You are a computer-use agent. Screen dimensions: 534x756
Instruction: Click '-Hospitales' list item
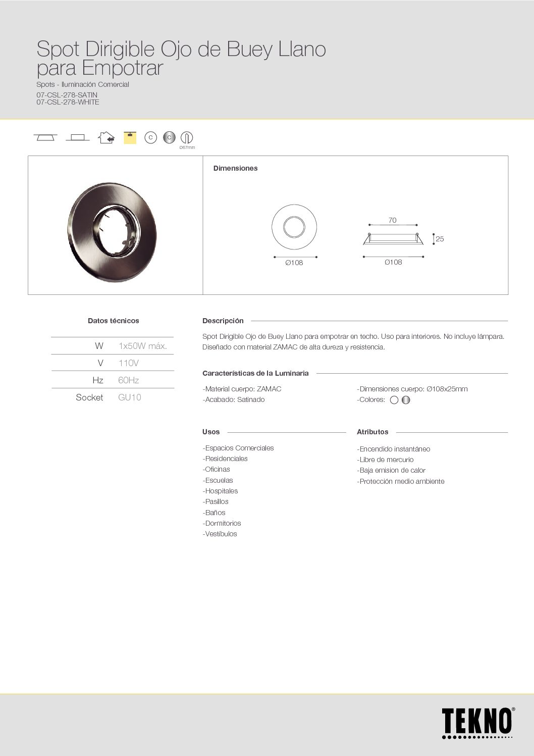220,491
